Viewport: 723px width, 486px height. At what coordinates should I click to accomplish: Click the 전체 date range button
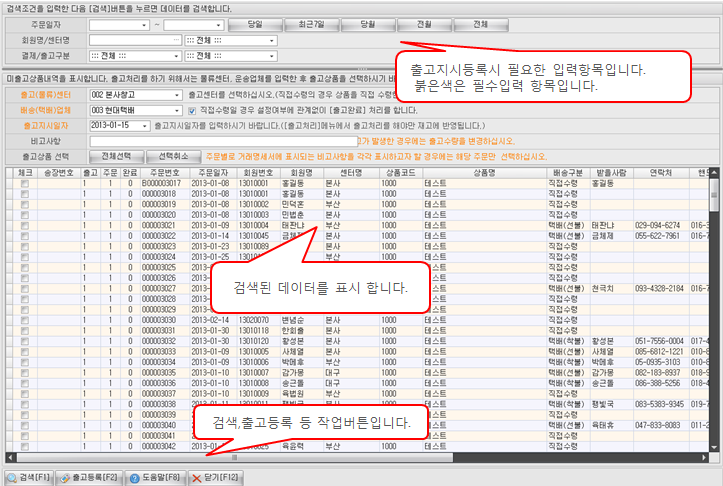[x=481, y=25]
